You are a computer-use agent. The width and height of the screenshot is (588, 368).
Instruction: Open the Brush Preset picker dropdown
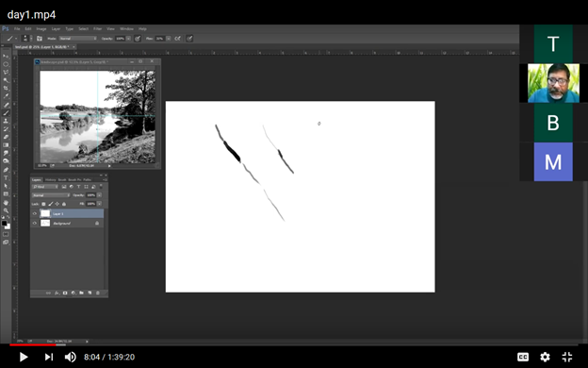[27, 39]
